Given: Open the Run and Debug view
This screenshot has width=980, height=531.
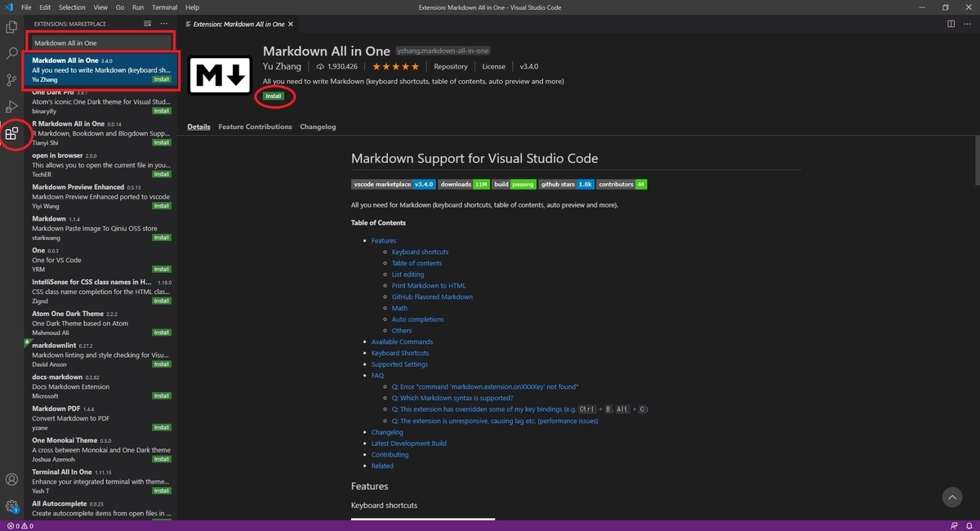Looking at the screenshot, I should pos(11,106).
